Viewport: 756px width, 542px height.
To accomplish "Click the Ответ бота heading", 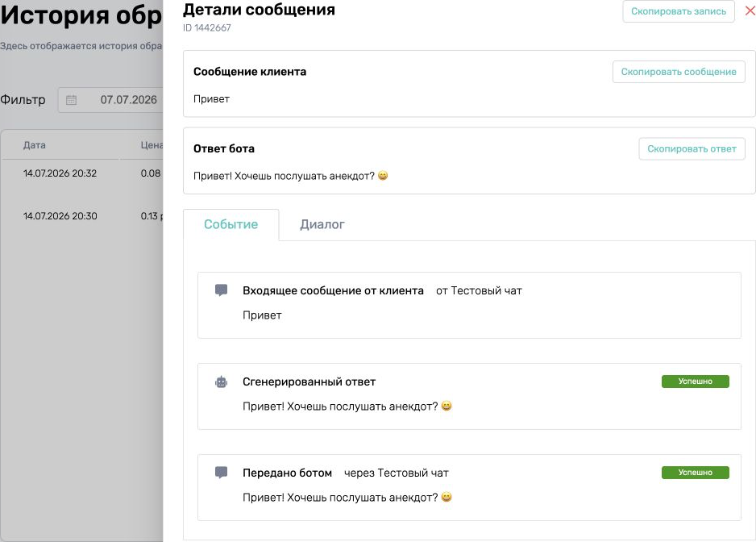I will click(x=224, y=148).
